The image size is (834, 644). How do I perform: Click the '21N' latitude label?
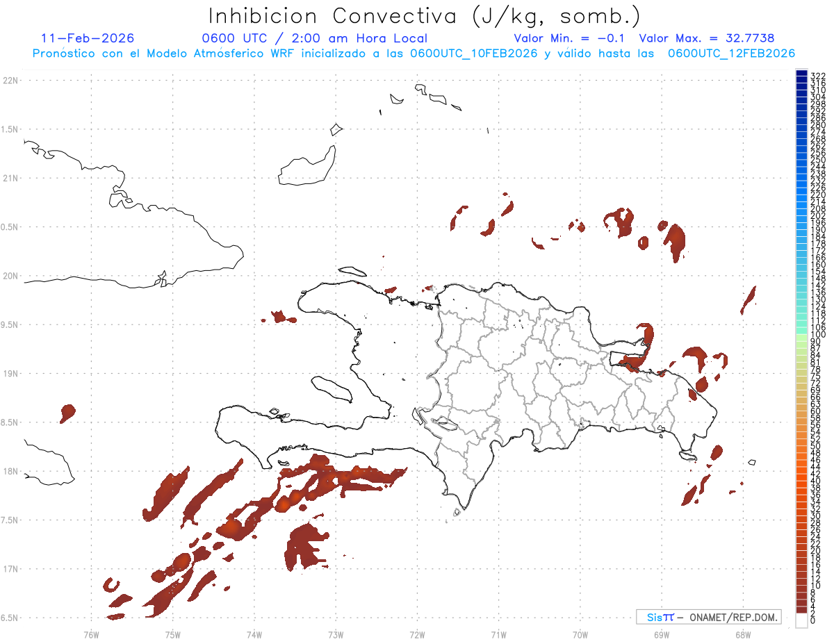coord(12,178)
